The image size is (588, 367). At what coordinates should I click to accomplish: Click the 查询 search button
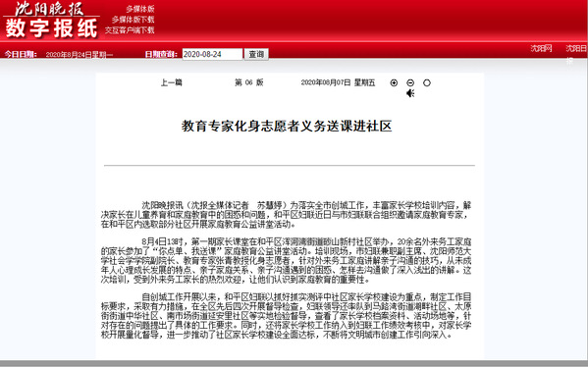point(256,54)
